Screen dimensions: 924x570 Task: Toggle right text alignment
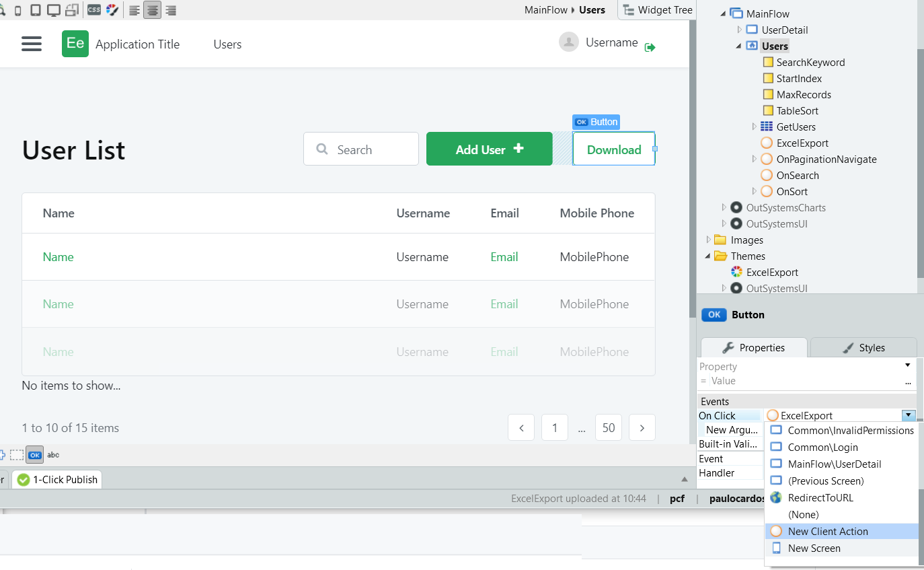[x=171, y=10]
